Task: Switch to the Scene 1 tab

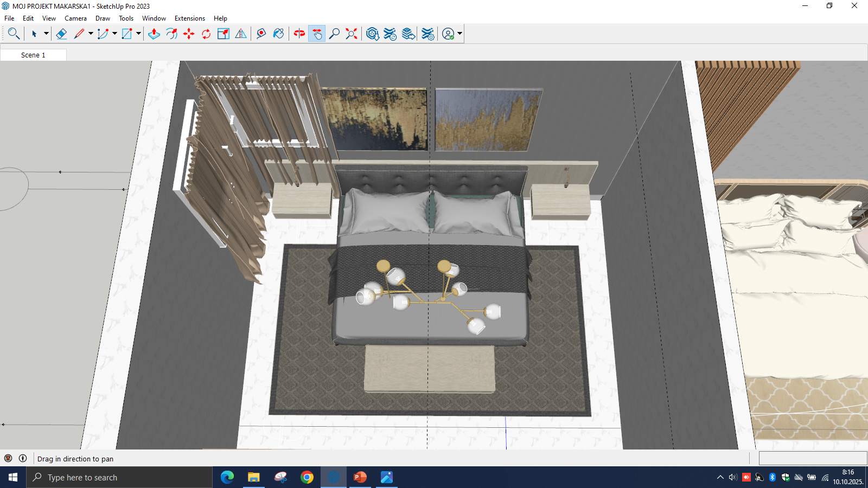Action: [x=33, y=55]
